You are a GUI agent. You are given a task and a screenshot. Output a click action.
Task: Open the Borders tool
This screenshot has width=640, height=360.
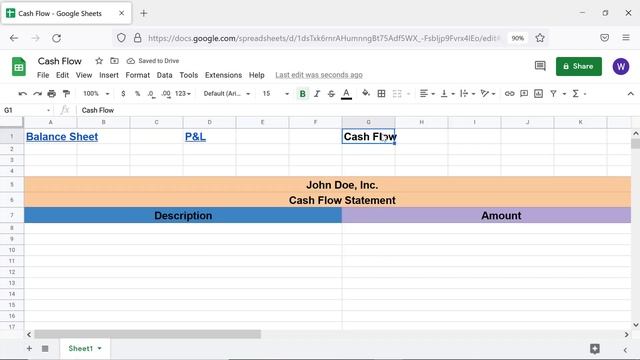[381, 94]
